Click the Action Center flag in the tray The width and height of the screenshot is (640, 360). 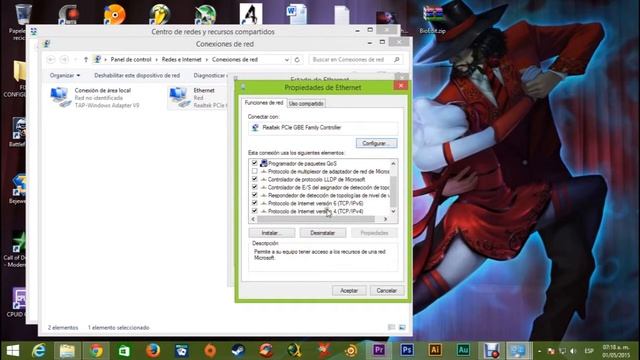point(551,351)
